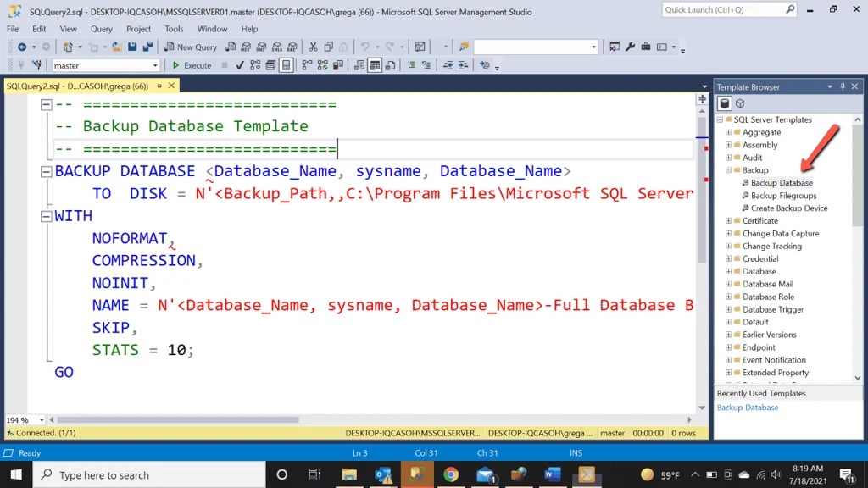Select the SQLQuery2.sql document tab

click(77, 86)
